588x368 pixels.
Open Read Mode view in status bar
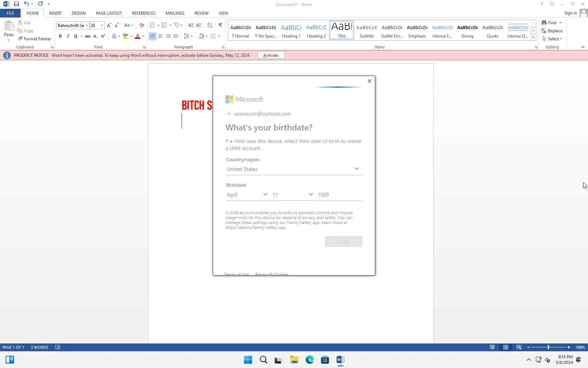(x=492, y=347)
